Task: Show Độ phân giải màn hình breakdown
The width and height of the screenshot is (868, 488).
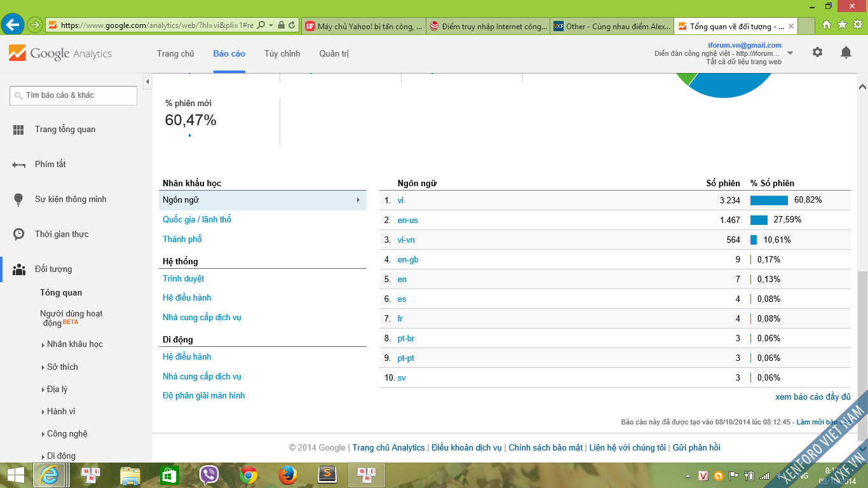Action: click(x=204, y=396)
